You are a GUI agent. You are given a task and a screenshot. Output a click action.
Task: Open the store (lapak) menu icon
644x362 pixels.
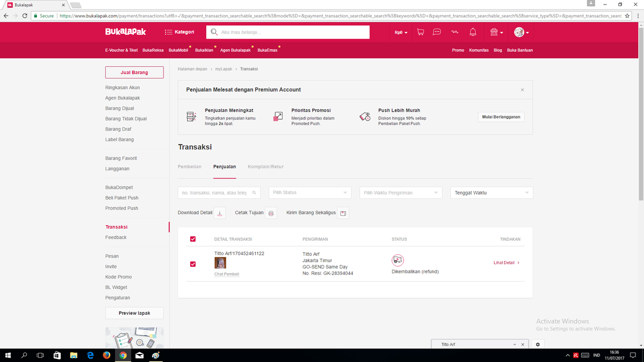pyautogui.click(x=496, y=32)
